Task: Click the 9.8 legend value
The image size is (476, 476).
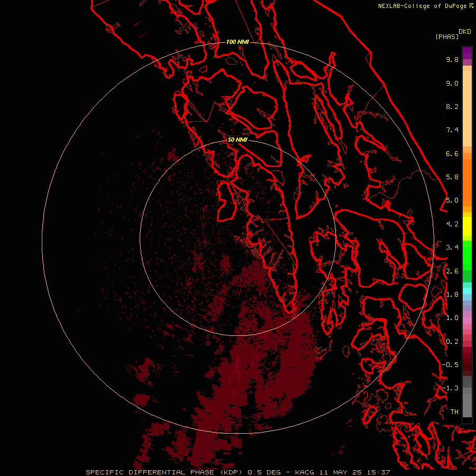Action: 452,59
